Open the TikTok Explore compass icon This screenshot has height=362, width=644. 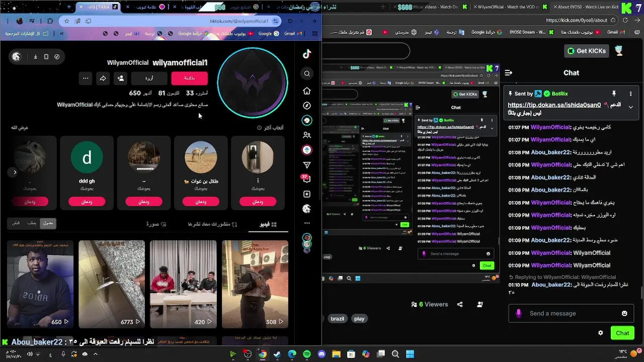coord(307,106)
